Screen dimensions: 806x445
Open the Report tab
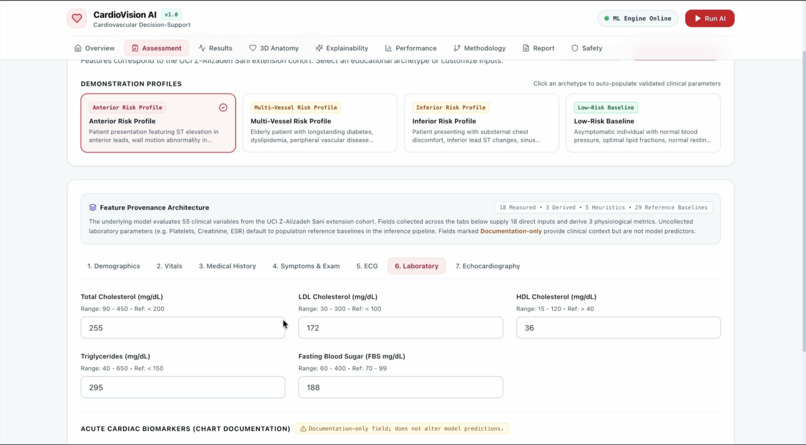tap(539, 48)
